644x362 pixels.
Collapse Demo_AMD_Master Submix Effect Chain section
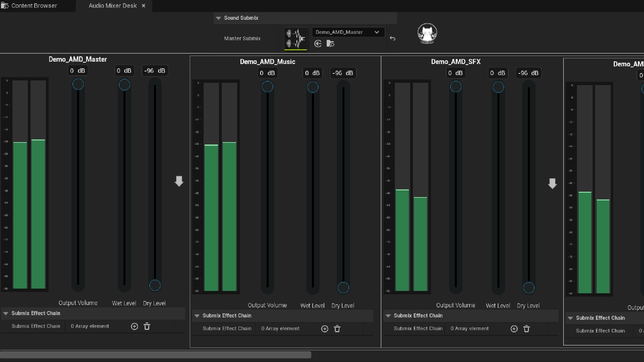[x=6, y=313]
